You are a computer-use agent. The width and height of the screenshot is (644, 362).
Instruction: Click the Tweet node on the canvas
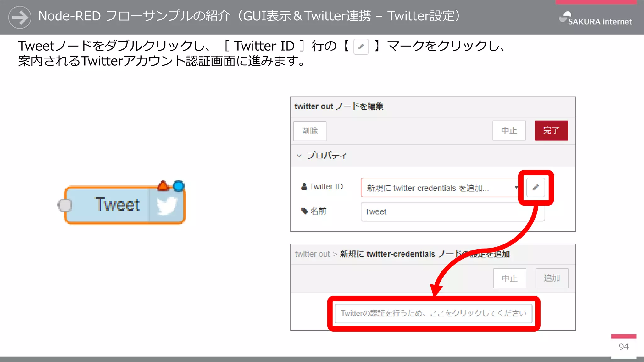(125, 205)
